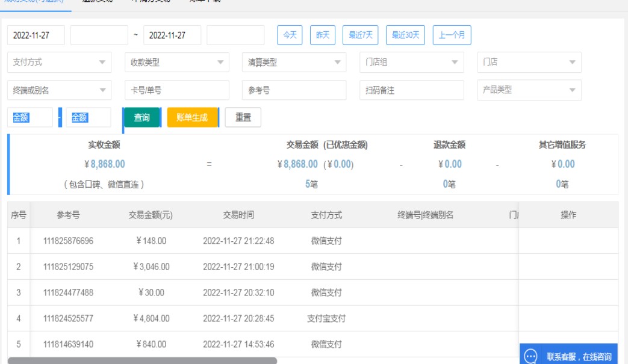
Task: Click into the 扫码备注 text field
Action: pos(411,90)
